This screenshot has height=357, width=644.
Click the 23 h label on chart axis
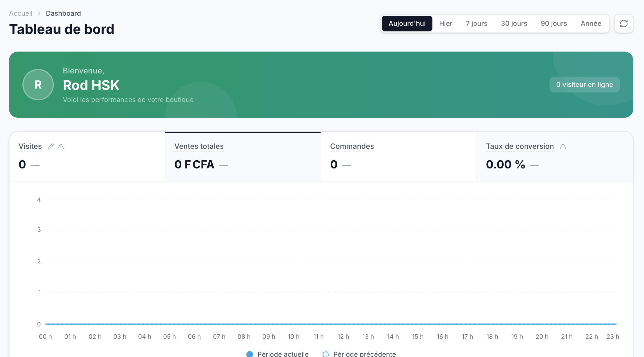tap(613, 337)
